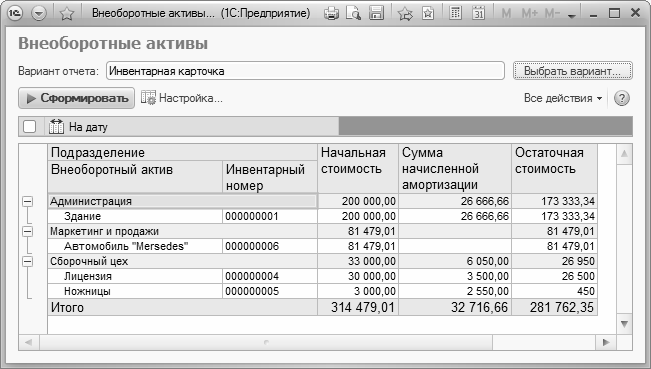Click vertical scrollbar down arrow
The height and width of the screenshot is (369, 651).
tap(624, 324)
